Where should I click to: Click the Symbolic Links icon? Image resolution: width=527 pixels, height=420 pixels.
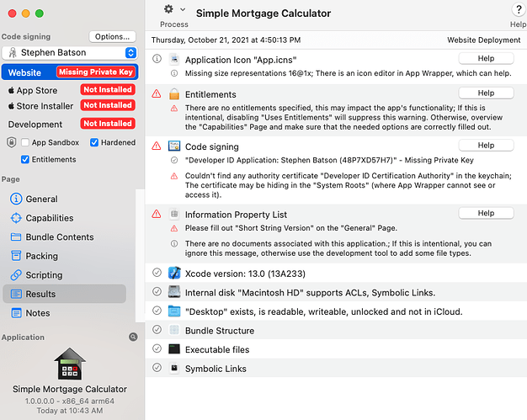coord(174,368)
